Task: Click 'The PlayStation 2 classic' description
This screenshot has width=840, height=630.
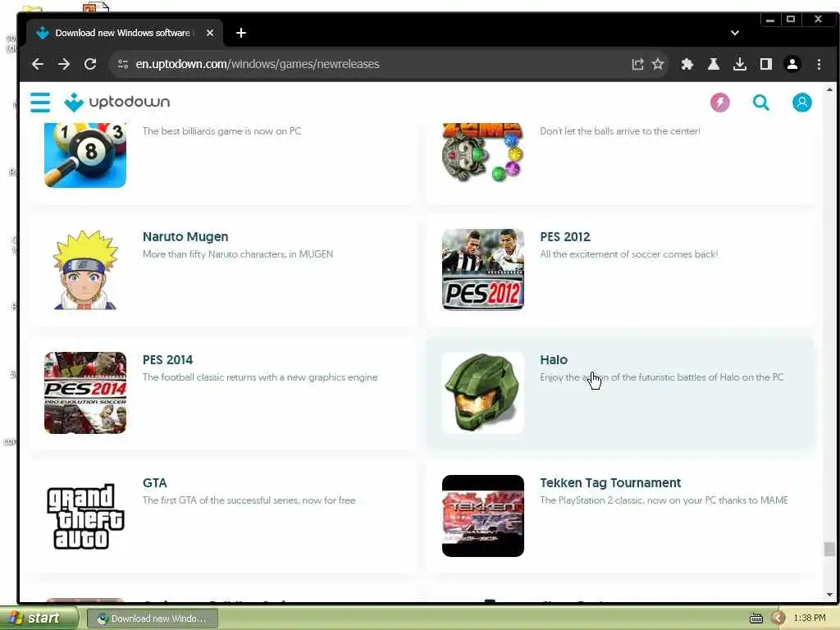Action: pyautogui.click(x=664, y=501)
